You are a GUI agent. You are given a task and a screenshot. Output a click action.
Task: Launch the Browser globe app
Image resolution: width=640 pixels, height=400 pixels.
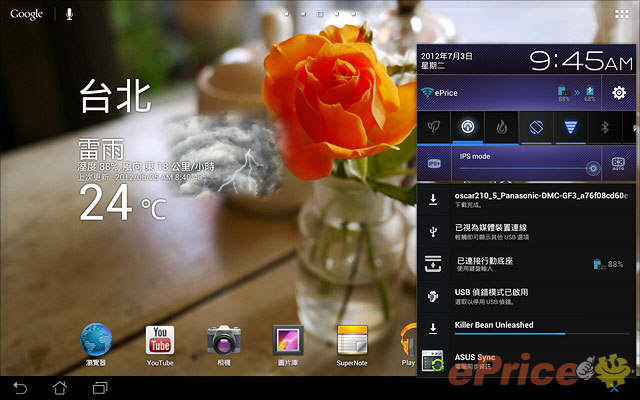point(96,340)
